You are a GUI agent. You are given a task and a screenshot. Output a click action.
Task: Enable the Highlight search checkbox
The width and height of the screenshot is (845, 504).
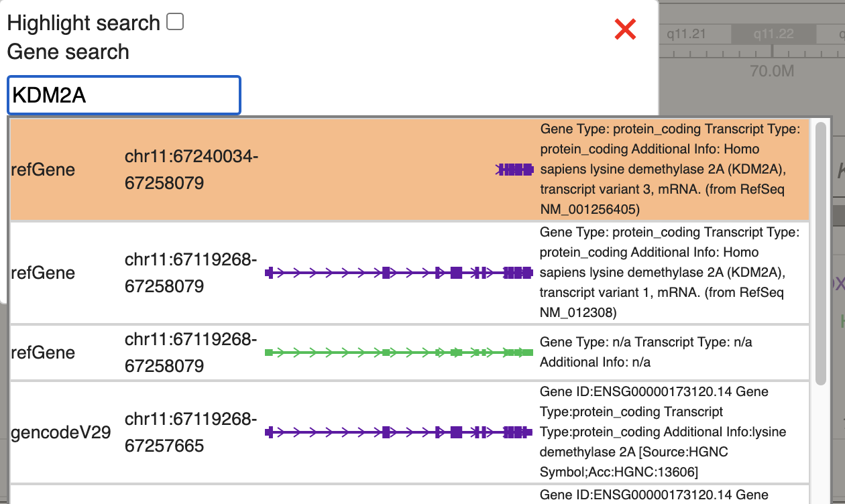click(175, 22)
